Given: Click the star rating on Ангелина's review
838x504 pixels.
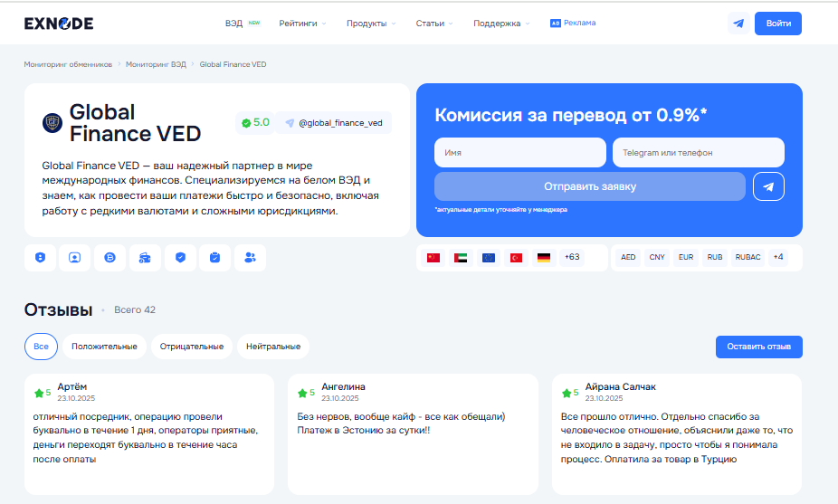Looking at the screenshot, I should tap(306, 393).
